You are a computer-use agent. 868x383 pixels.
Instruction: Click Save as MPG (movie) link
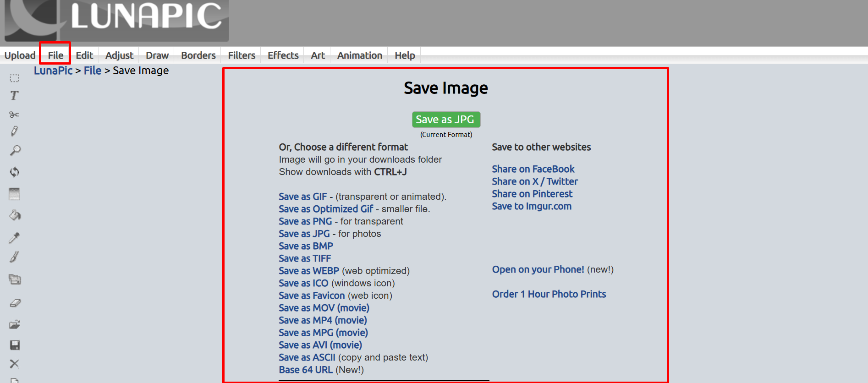pos(324,333)
